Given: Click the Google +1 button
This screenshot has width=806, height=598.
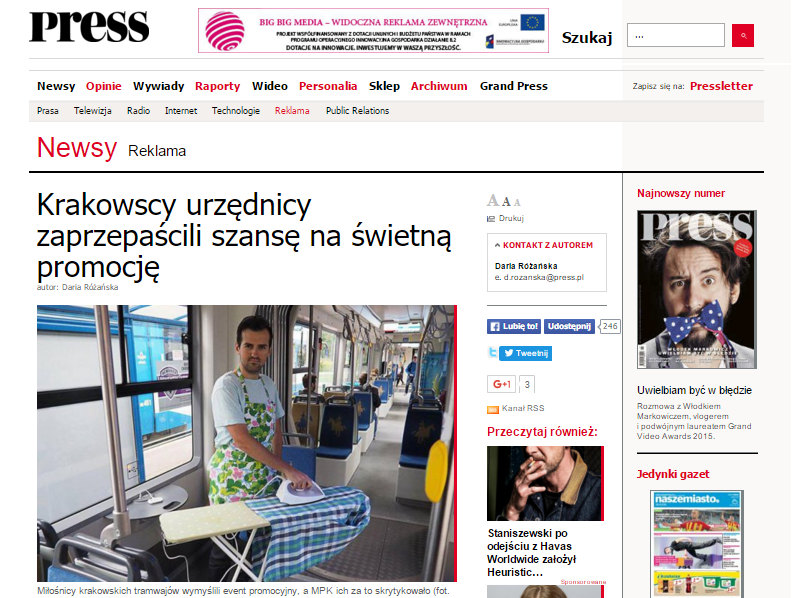Looking at the screenshot, I should (x=501, y=384).
